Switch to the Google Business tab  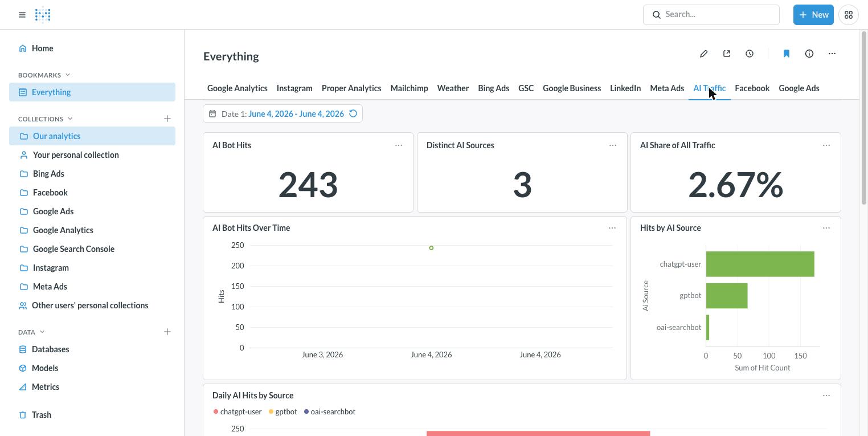point(572,88)
